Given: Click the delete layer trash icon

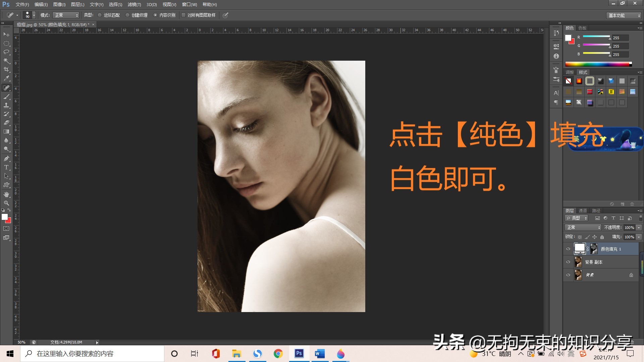Looking at the screenshot, I should 632,204.
